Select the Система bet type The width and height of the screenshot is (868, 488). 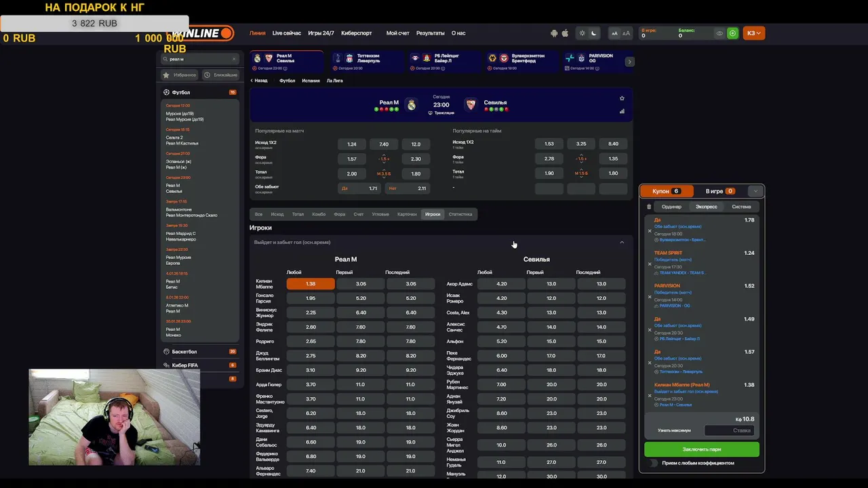(741, 207)
